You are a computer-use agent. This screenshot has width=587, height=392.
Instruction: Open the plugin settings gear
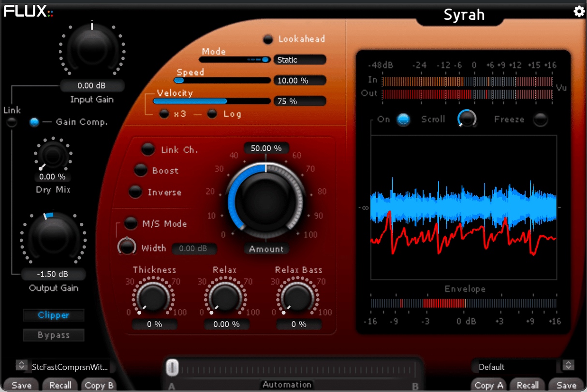(579, 12)
